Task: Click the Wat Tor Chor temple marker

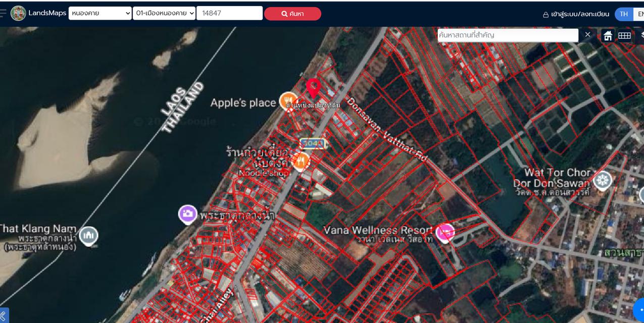Action: pos(602,180)
